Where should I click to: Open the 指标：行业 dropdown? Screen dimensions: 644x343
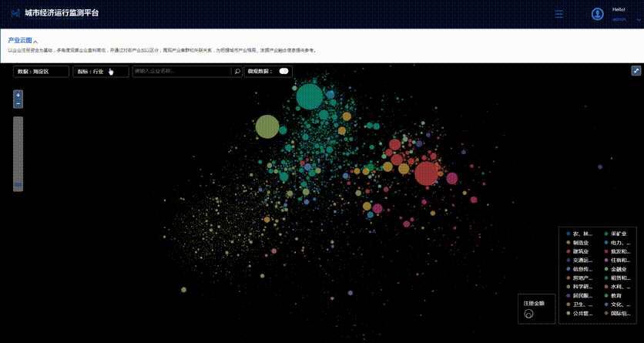click(x=101, y=72)
